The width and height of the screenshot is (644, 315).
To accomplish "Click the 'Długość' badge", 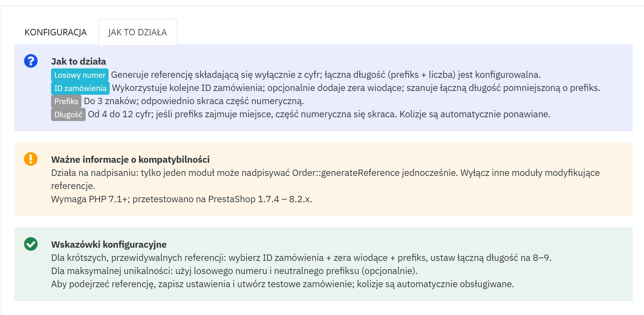I will [68, 115].
